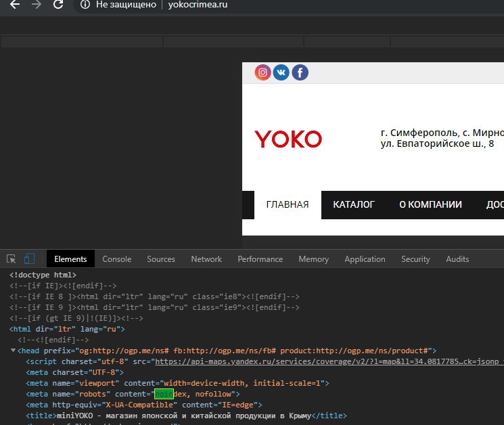Switch to the Console tab
Screen dimensions: 504x425
(x=116, y=259)
